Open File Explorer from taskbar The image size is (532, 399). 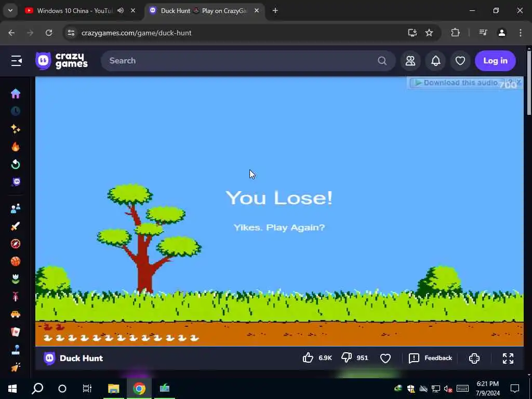point(114,388)
